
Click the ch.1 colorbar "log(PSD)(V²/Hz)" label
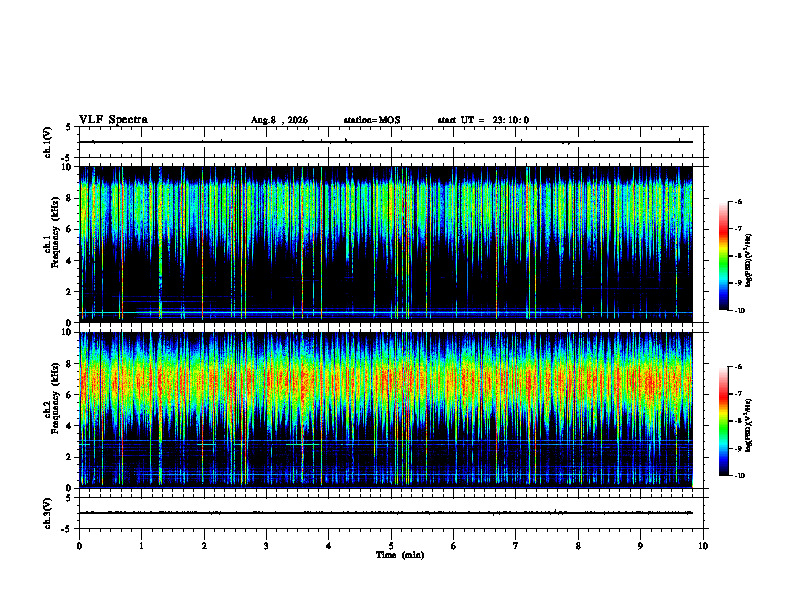pos(749,261)
